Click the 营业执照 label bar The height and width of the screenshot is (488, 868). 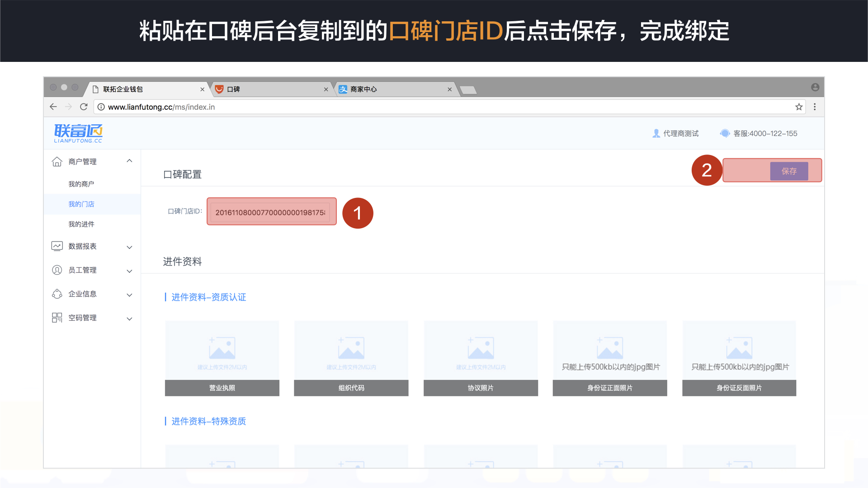pos(222,388)
